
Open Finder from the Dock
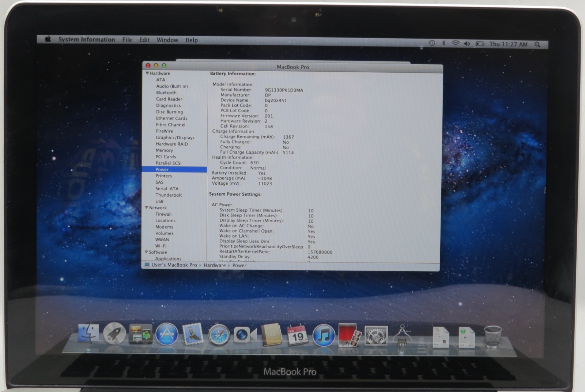click(x=89, y=333)
